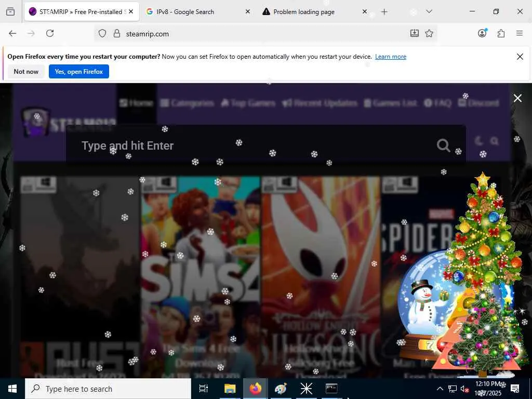Click Yes, open Firefox button
Screen dimensions: 532x399
[79, 71]
